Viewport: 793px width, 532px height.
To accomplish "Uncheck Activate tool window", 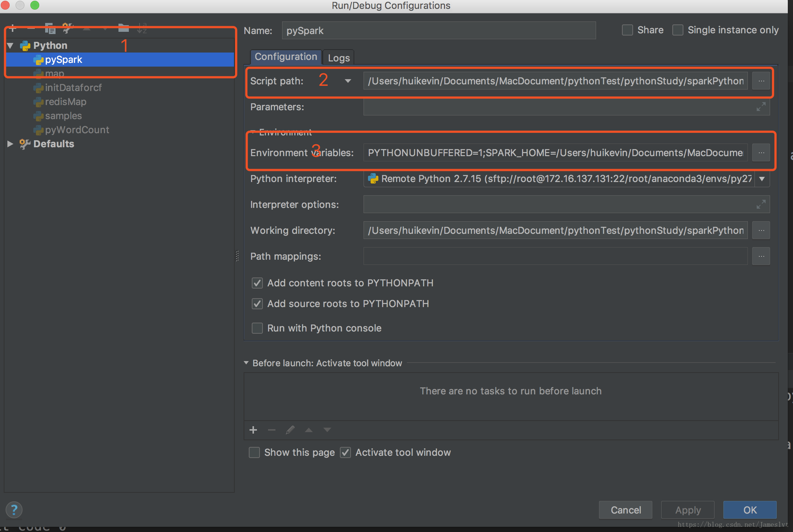I will (x=345, y=452).
